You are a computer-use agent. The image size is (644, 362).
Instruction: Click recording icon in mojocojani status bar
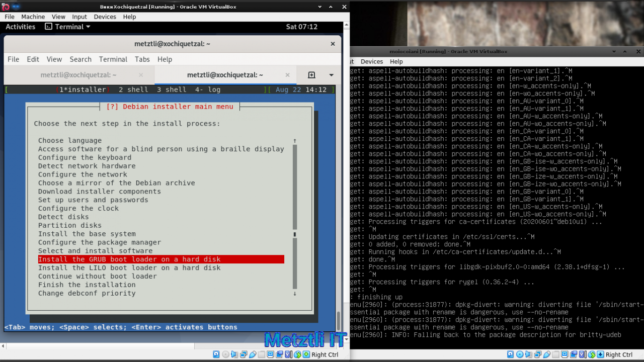(x=574, y=354)
